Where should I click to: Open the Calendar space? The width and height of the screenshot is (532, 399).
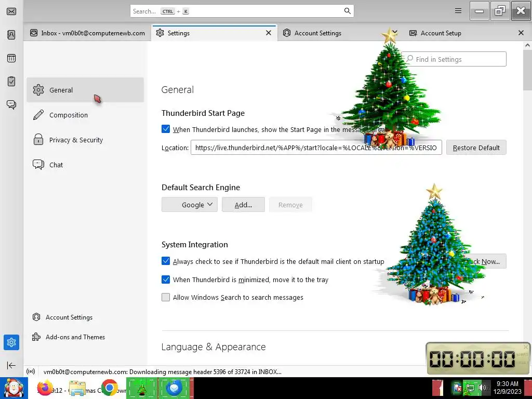tap(11, 58)
